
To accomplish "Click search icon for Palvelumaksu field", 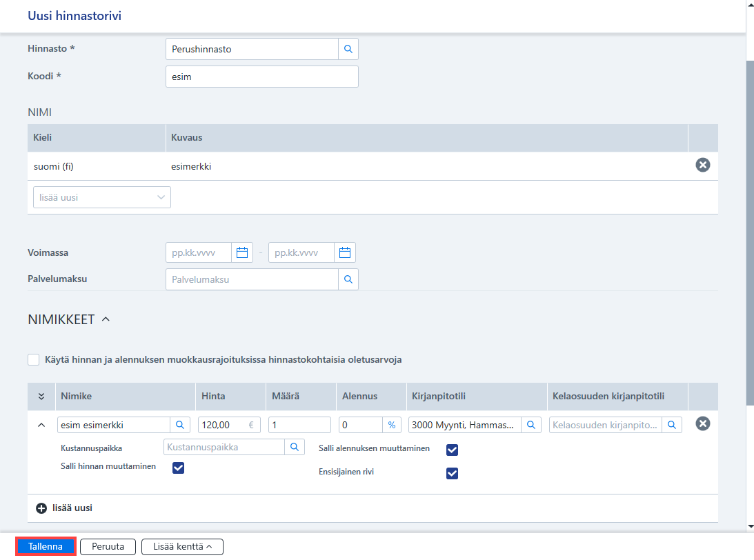I will click(x=348, y=279).
